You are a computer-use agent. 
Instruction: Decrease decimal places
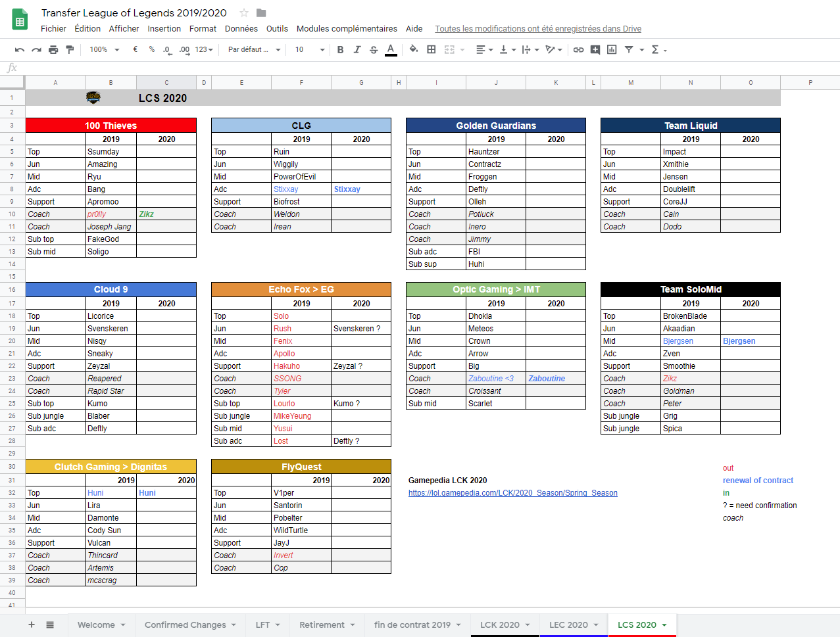[167, 50]
